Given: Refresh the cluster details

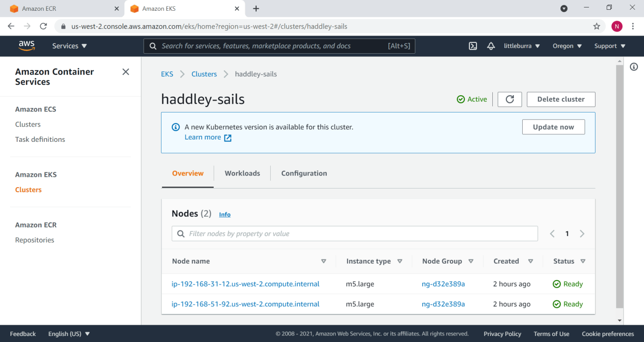Looking at the screenshot, I should point(510,99).
